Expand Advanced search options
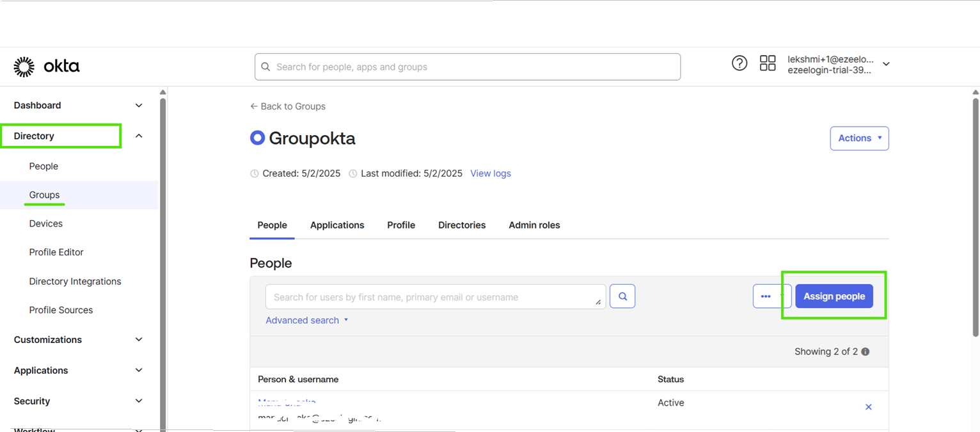980x432 pixels. tap(307, 320)
